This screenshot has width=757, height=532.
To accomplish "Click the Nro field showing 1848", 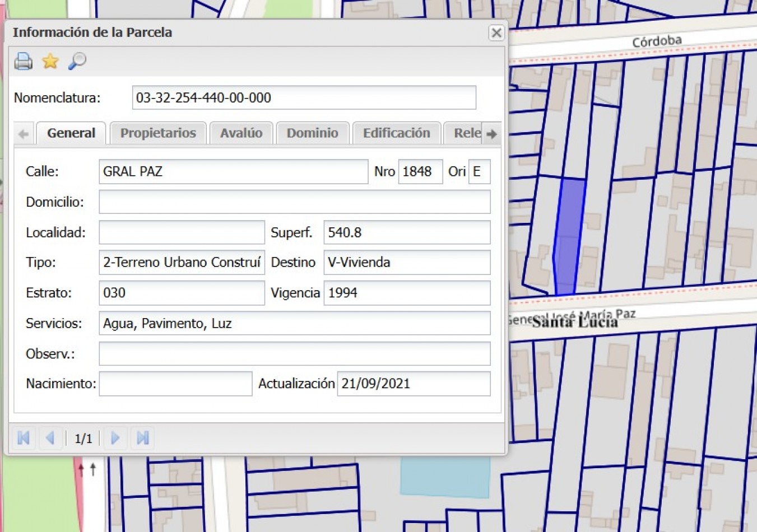I will 420,171.
